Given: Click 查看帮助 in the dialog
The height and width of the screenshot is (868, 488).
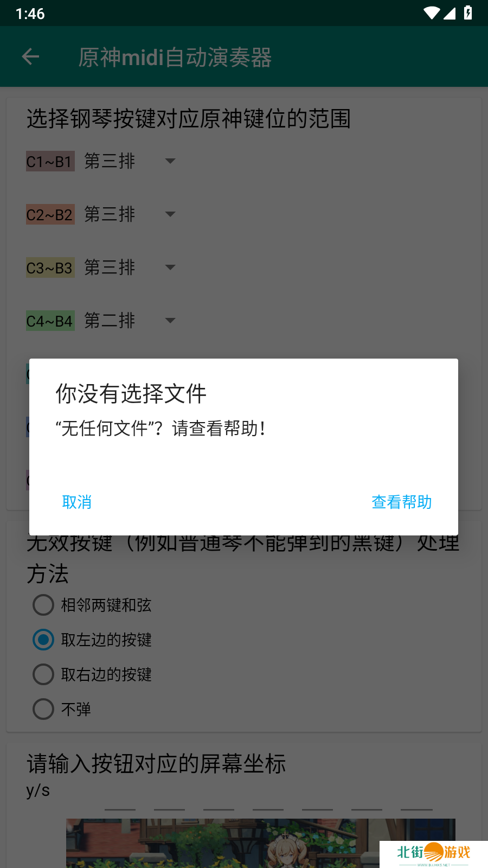Looking at the screenshot, I should 402,502.
